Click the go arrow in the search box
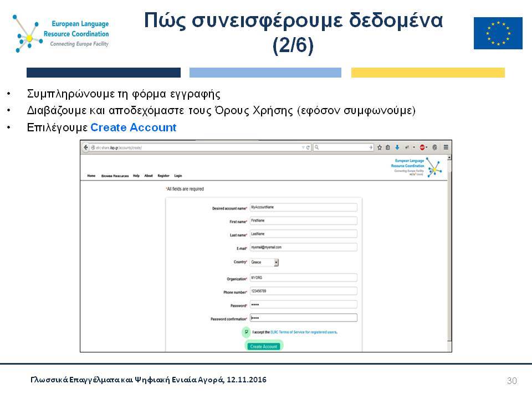The width and height of the screenshot is (532, 399). (371, 147)
